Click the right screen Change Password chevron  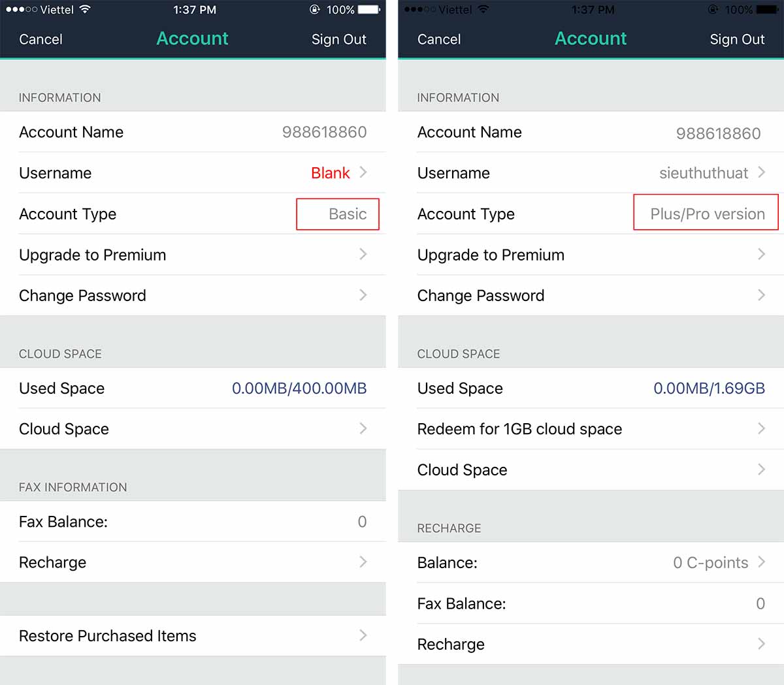click(761, 295)
